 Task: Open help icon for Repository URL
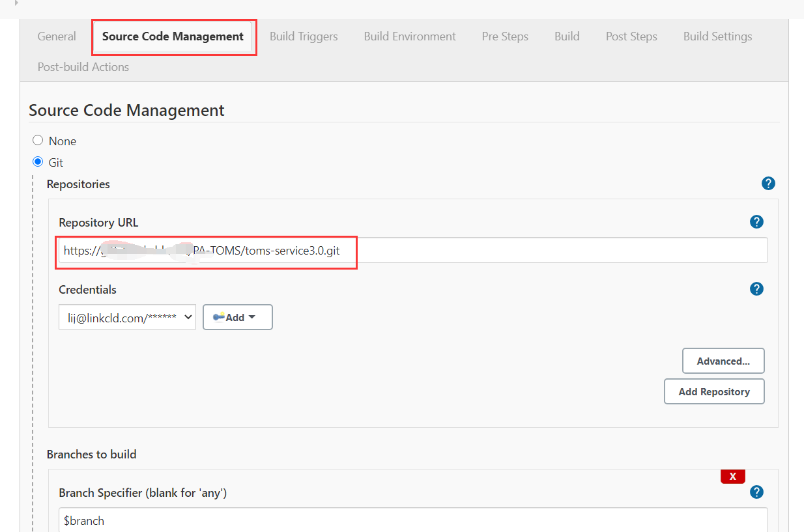pyautogui.click(x=756, y=221)
